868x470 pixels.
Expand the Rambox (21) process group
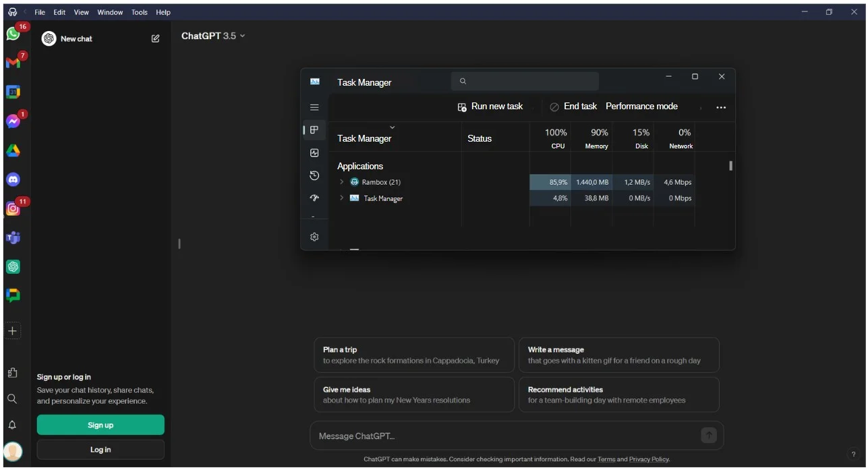click(x=341, y=182)
